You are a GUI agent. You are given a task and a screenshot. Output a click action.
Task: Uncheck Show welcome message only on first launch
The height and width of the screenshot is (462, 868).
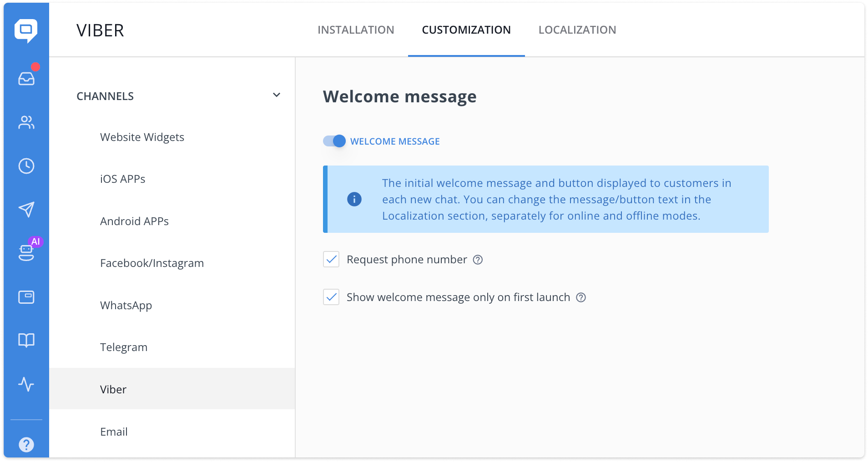(331, 297)
